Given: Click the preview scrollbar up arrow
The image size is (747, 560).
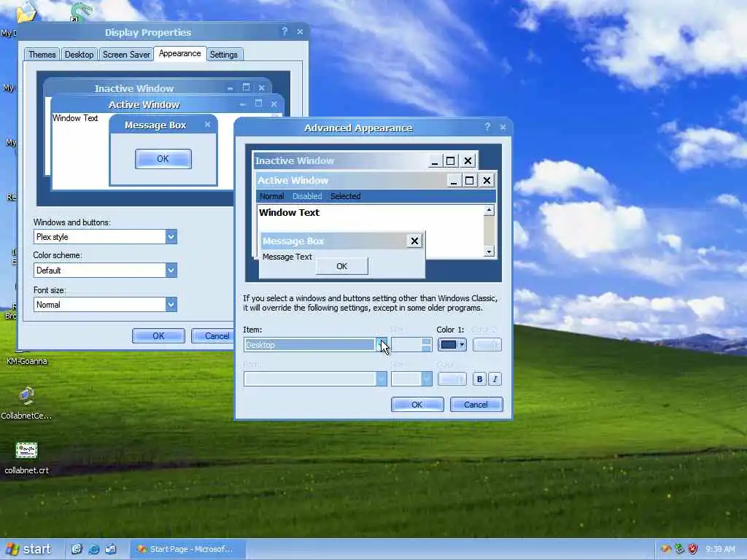Looking at the screenshot, I should pyautogui.click(x=489, y=210).
